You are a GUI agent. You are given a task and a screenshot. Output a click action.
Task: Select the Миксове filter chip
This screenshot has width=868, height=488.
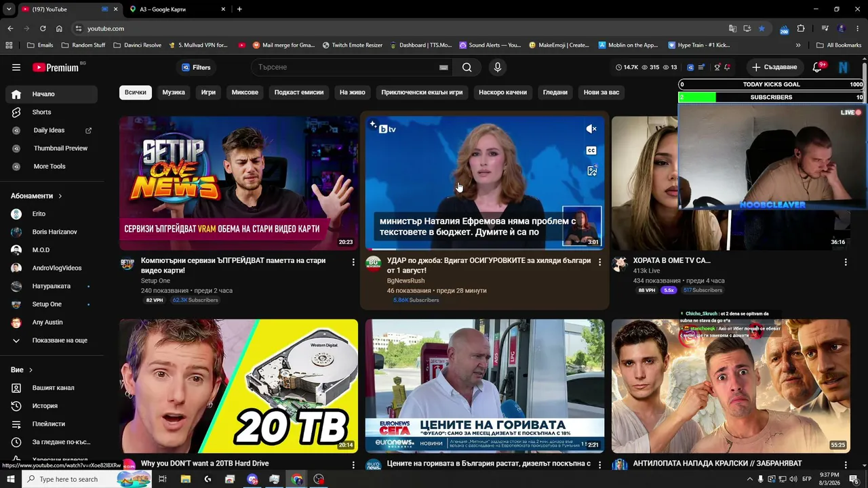coord(245,92)
